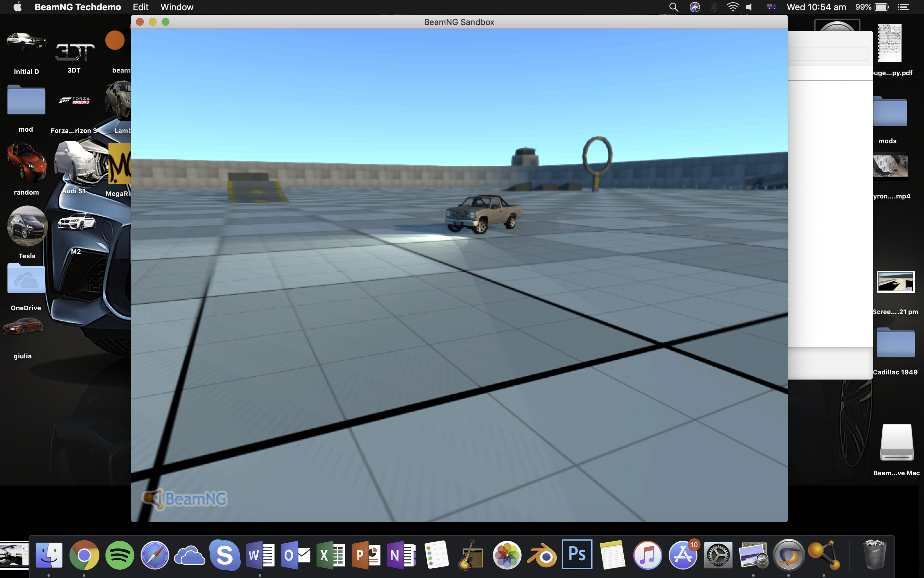
Task: Open System Preferences from the Dock
Action: (x=718, y=555)
